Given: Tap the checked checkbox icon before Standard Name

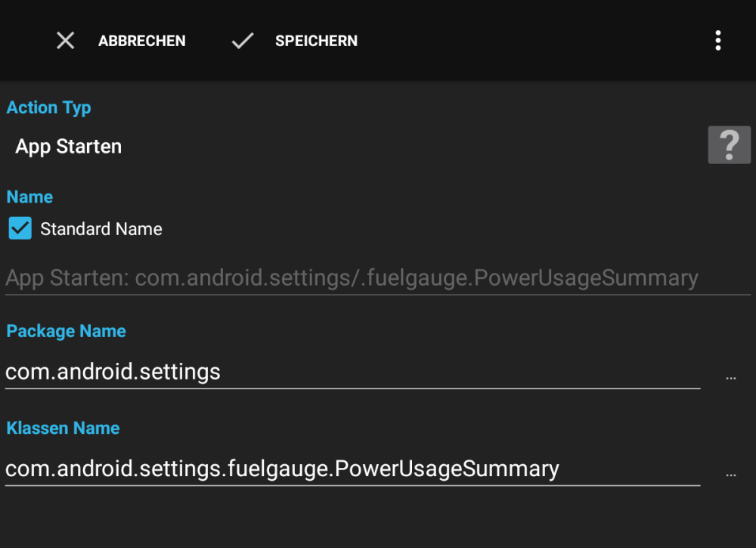Looking at the screenshot, I should click(20, 228).
